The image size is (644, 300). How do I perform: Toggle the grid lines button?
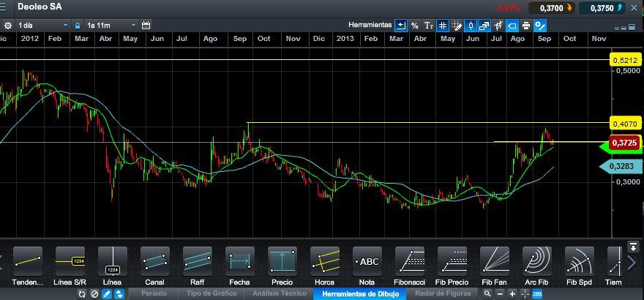pyautogui.click(x=443, y=25)
